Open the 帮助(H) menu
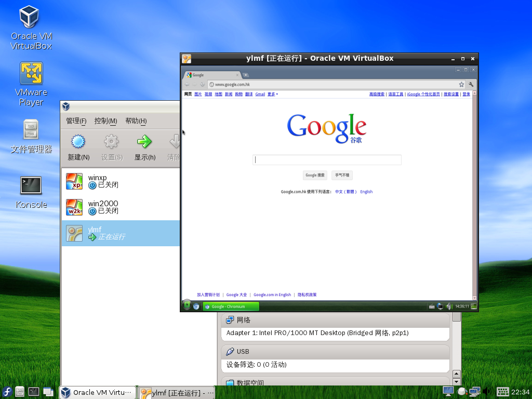The image size is (532, 399). click(136, 121)
